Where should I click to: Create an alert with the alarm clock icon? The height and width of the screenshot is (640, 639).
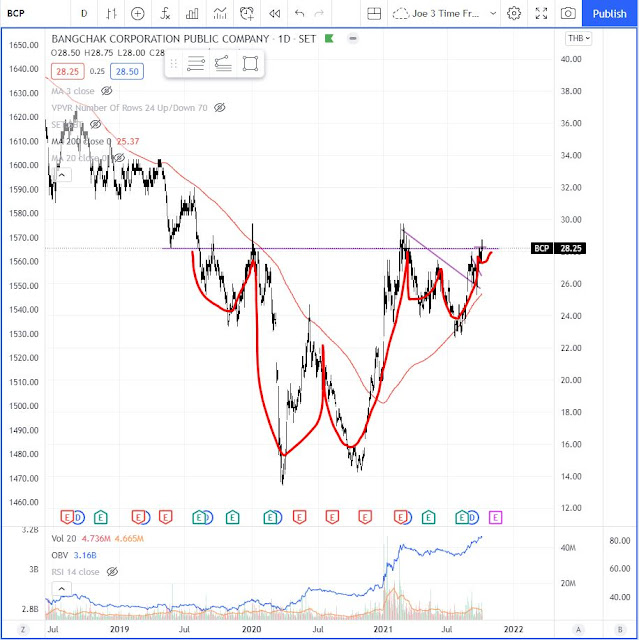pos(247,14)
